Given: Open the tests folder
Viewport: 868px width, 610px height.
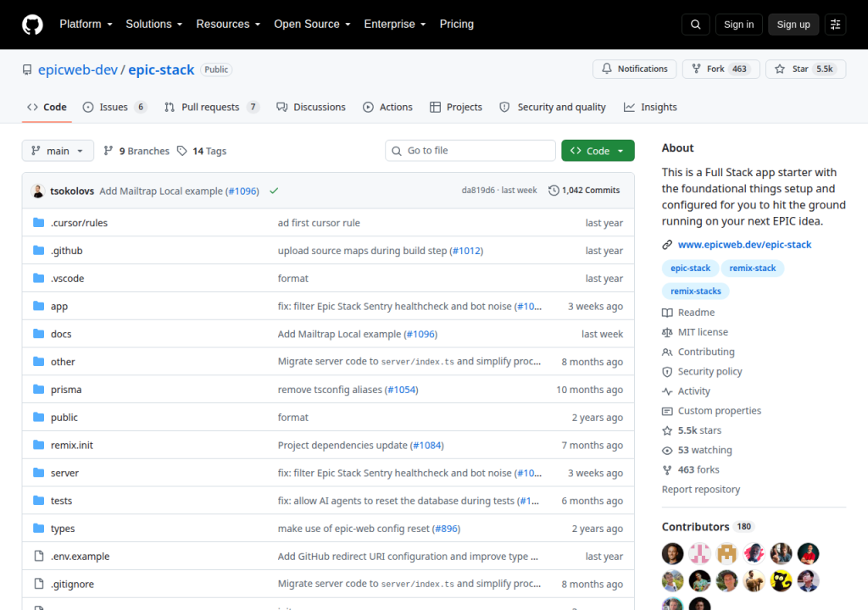Looking at the screenshot, I should [61, 501].
